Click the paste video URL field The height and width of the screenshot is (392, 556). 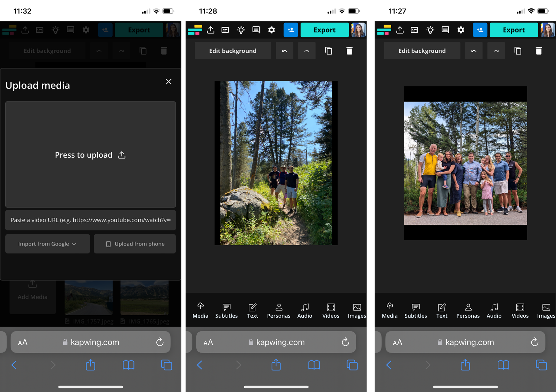pos(90,220)
